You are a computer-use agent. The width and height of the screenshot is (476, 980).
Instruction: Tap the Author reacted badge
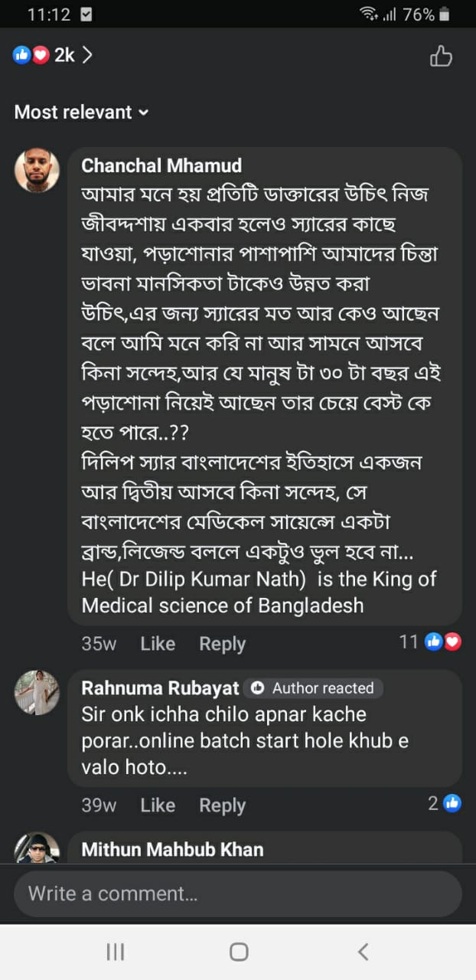314,688
